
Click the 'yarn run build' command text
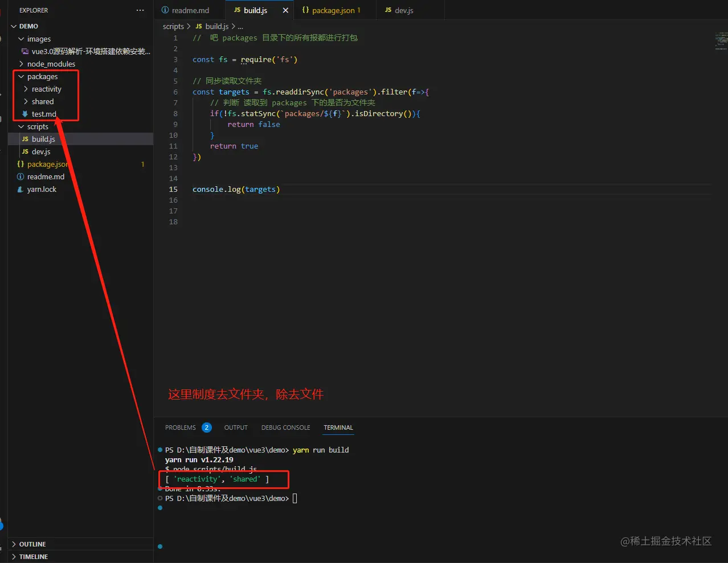click(x=321, y=450)
